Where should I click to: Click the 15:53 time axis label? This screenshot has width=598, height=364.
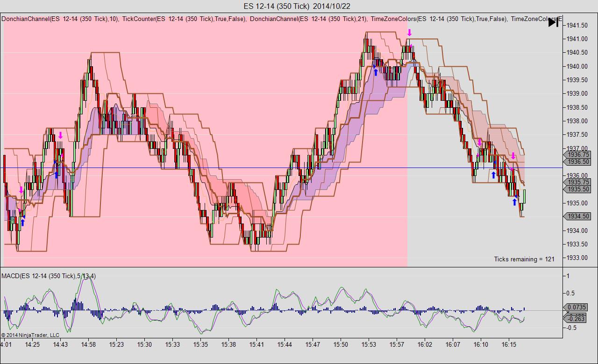[369, 344]
